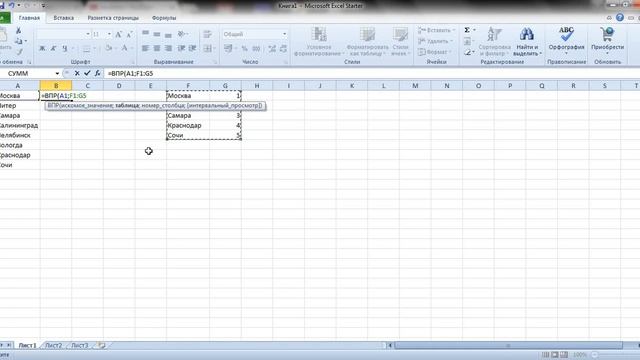The height and width of the screenshot is (360, 640).
Task: Align text to the left
Action: click(145, 49)
